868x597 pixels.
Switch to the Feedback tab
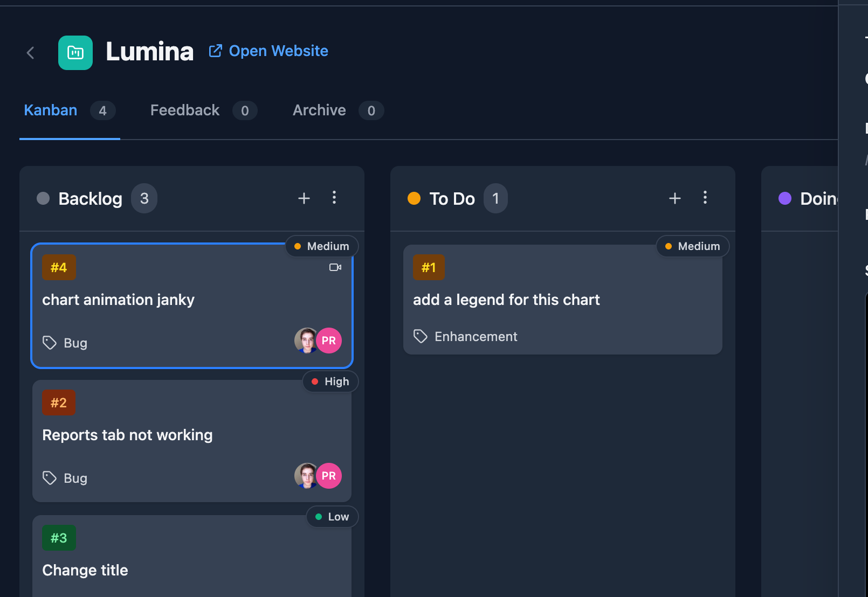click(x=185, y=110)
